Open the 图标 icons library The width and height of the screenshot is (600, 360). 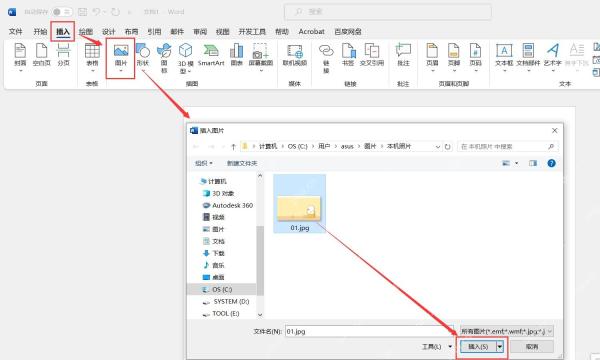(164, 58)
